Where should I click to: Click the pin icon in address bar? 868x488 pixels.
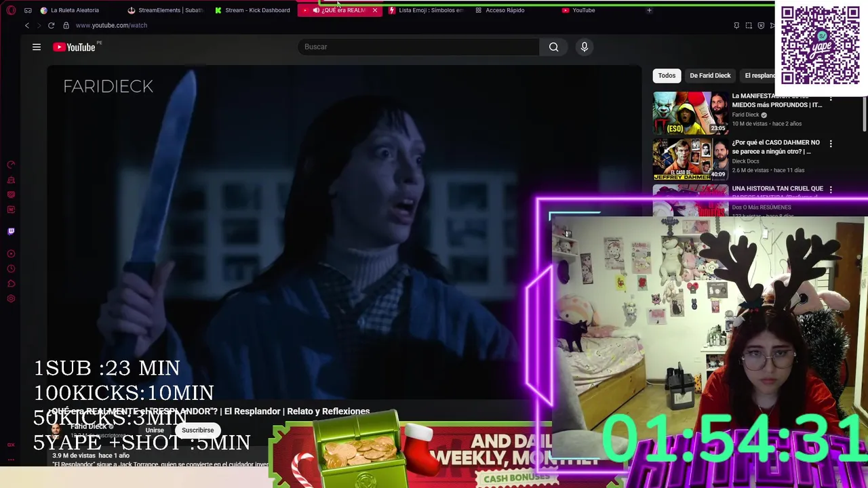736,26
